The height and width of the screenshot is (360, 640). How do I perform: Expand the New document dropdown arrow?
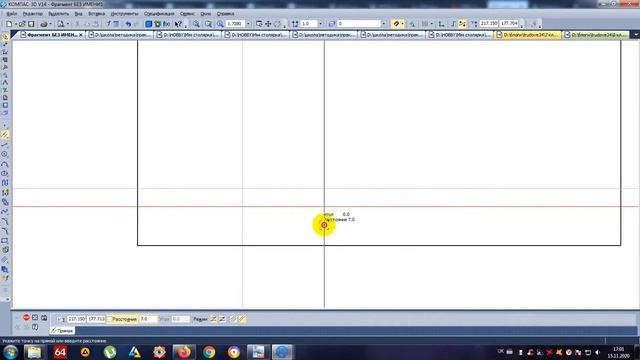pos(16,24)
